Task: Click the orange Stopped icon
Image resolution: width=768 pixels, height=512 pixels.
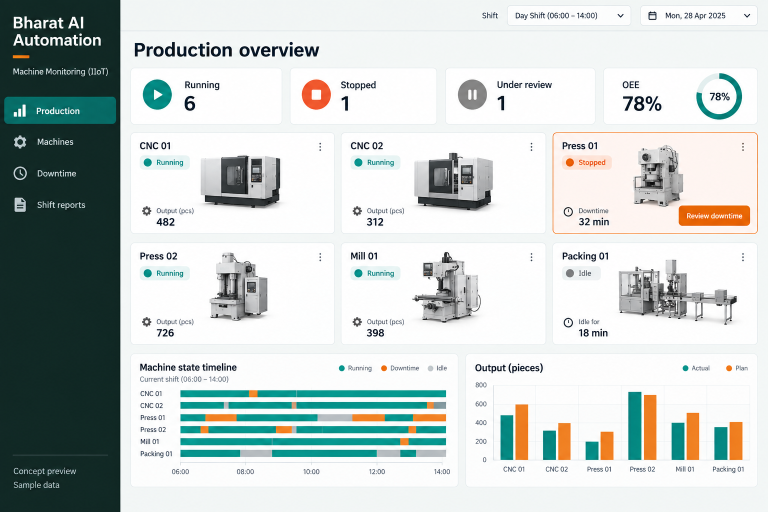Action: pos(316,95)
